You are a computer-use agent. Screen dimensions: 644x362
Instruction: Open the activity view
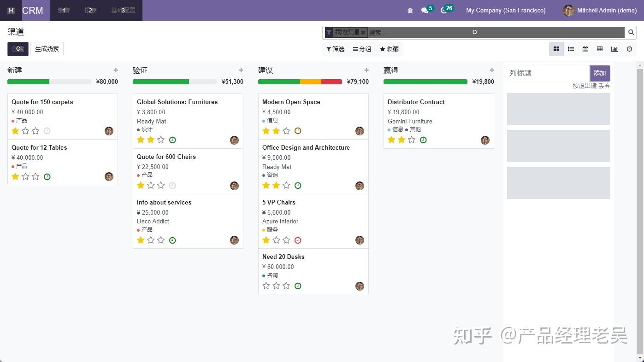[x=629, y=49]
